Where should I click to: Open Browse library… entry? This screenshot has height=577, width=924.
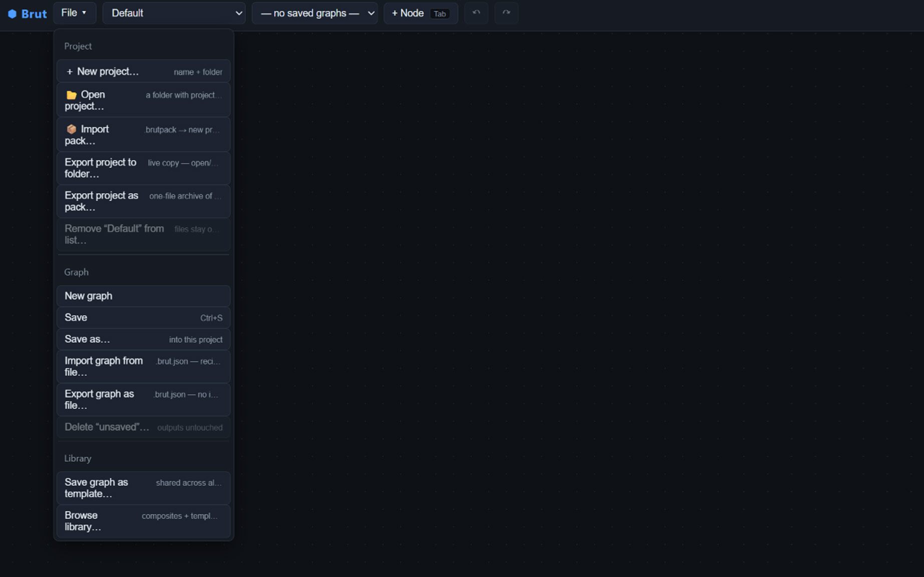tap(143, 521)
